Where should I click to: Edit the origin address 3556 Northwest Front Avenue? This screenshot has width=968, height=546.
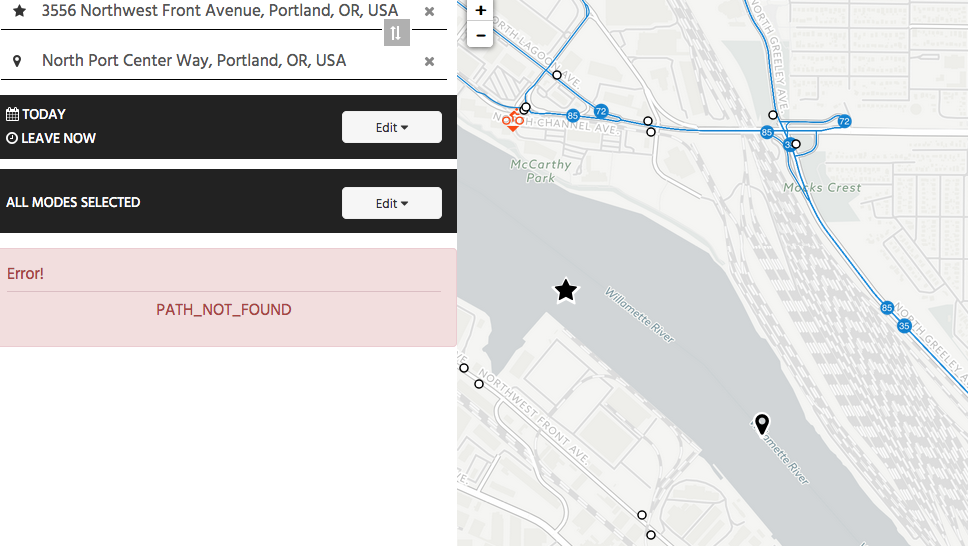[220, 10]
